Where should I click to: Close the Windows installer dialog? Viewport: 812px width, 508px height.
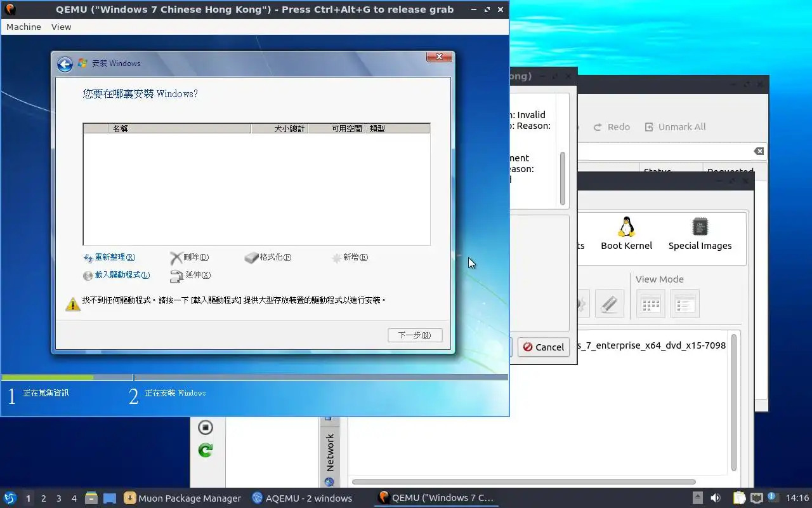tap(439, 57)
